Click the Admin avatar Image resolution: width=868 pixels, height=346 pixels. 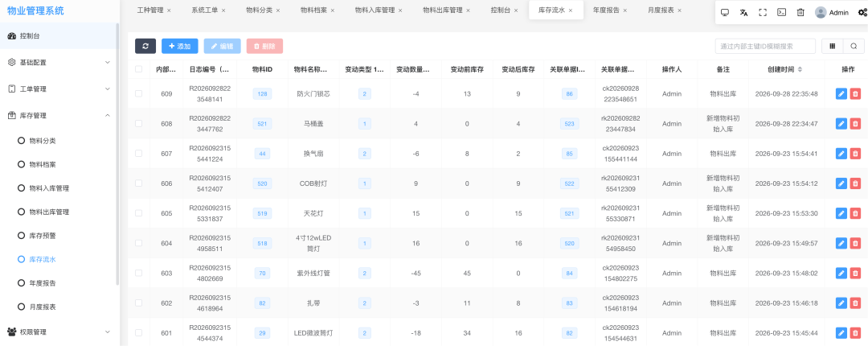click(x=821, y=13)
